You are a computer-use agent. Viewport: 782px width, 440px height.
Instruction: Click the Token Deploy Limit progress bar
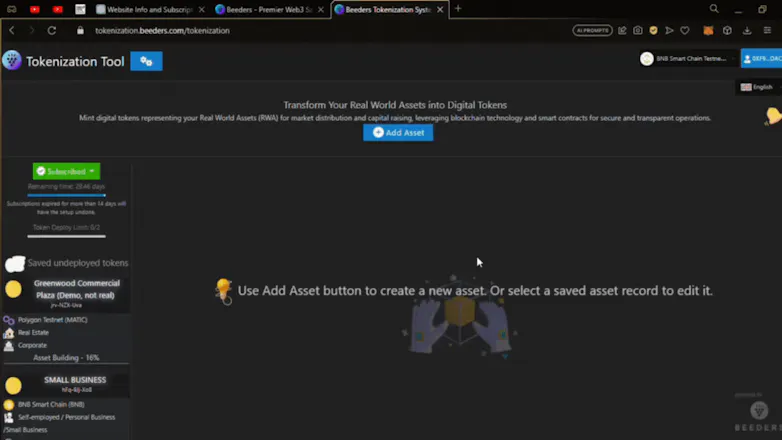(x=66, y=236)
